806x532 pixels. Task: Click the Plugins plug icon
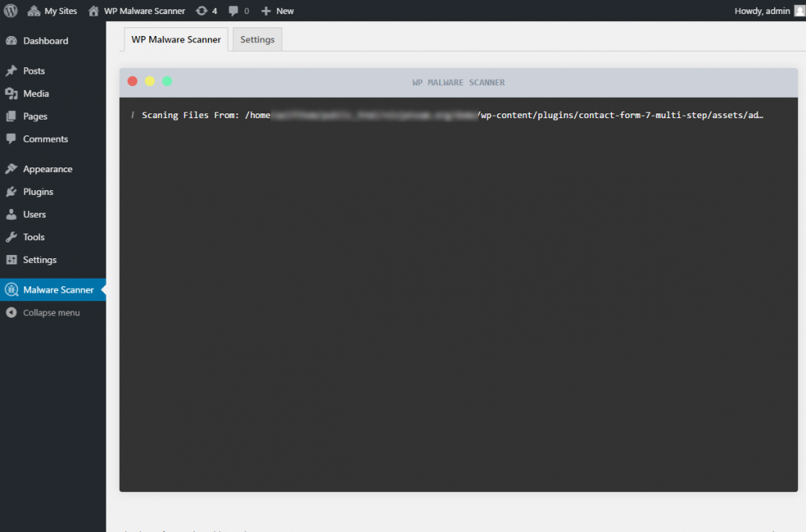click(x=11, y=192)
